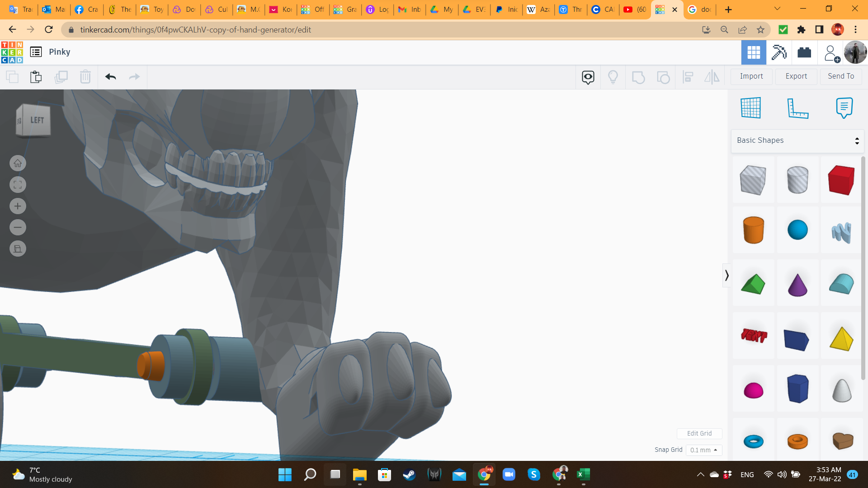The image size is (868, 488).
Task: Click the Paste clipboard icon
Action: (36, 77)
